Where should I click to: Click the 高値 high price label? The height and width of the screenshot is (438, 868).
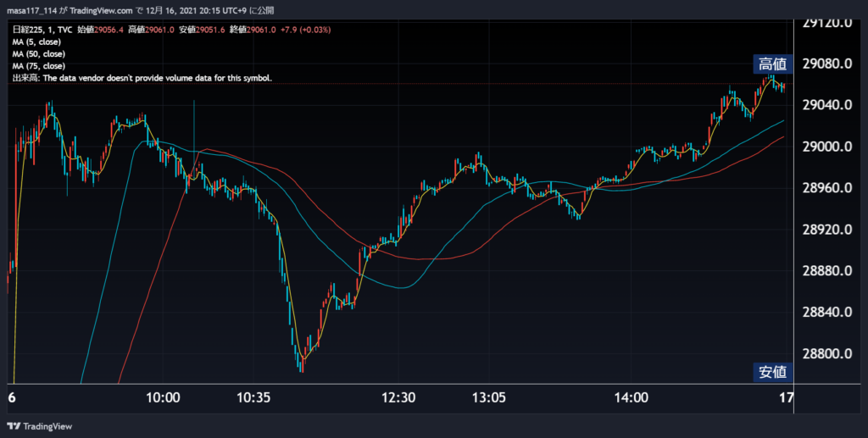pos(773,64)
